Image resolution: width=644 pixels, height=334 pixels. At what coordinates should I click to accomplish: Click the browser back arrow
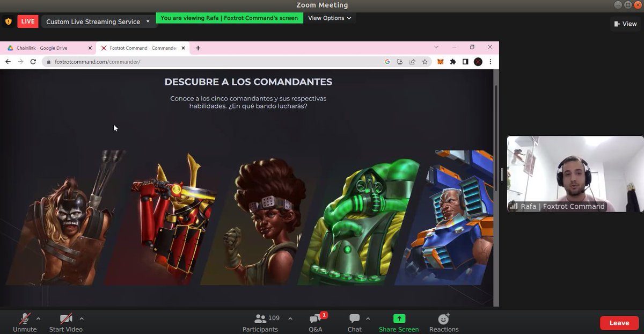(x=8, y=62)
